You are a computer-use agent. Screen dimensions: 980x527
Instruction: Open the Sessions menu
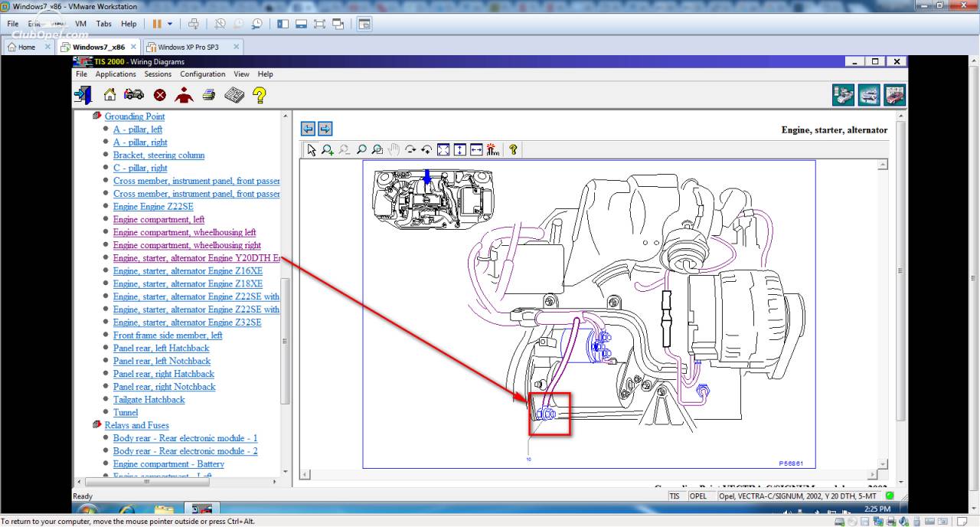pyautogui.click(x=158, y=74)
